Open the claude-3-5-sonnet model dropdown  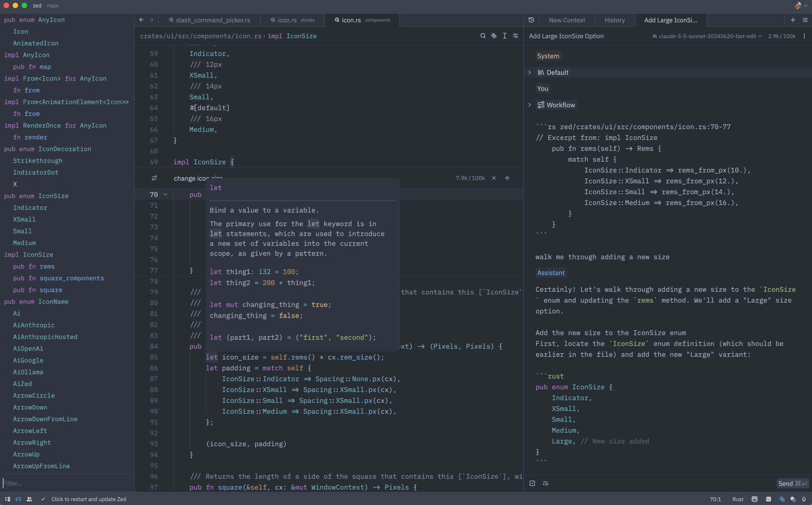point(707,36)
